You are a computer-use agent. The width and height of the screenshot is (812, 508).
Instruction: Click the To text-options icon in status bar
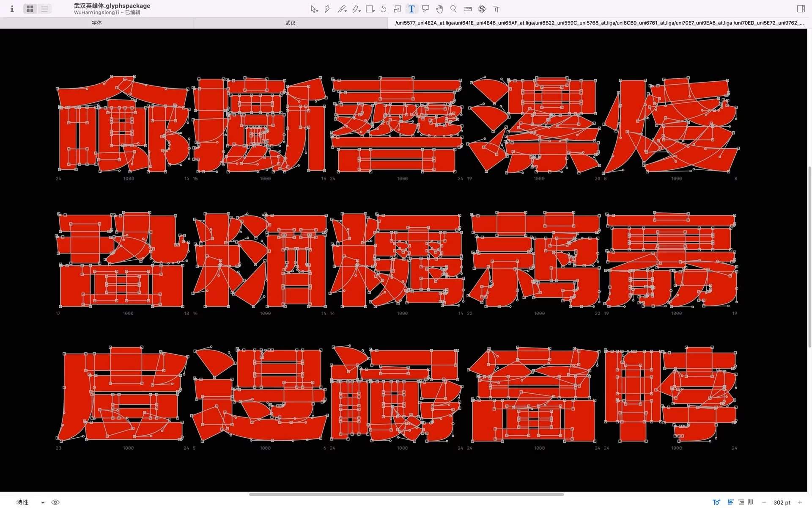point(716,502)
